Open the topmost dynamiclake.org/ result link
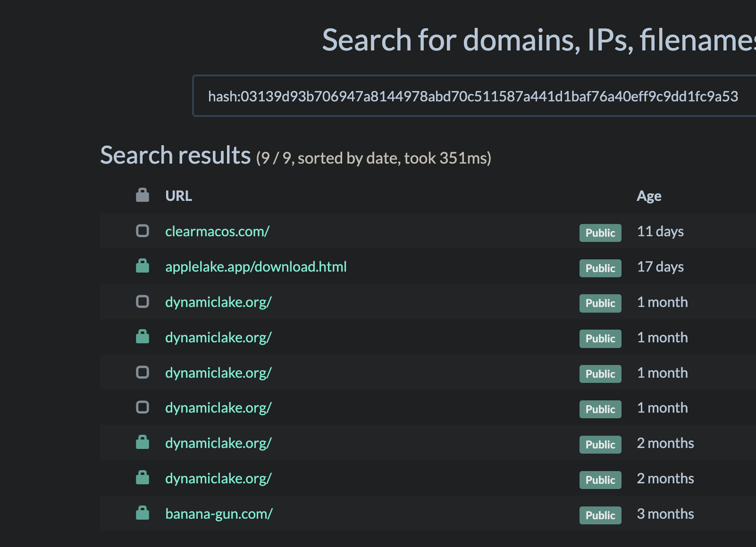This screenshot has height=547, width=756. click(218, 302)
